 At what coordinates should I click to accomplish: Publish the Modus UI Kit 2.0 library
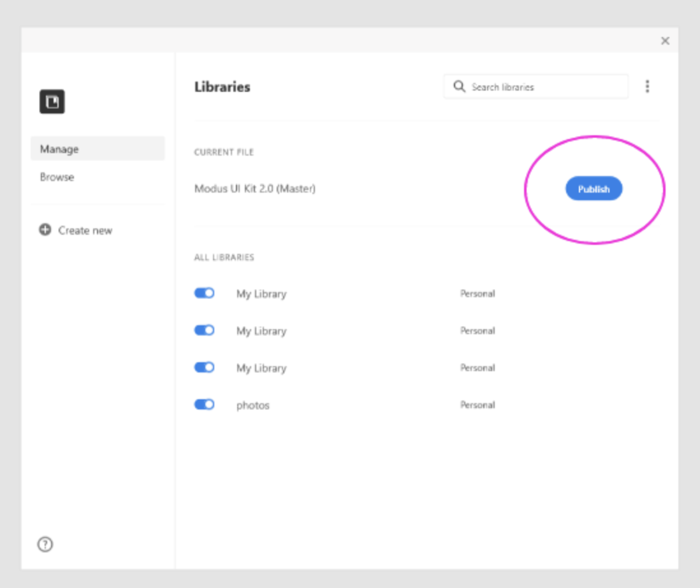pos(593,188)
